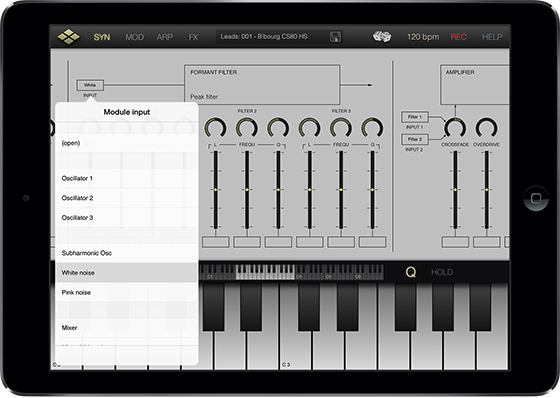The height and width of the screenshot is (398, 560).
Task: Click the mini keyboard range overview strip
Action: pos(291,272)
